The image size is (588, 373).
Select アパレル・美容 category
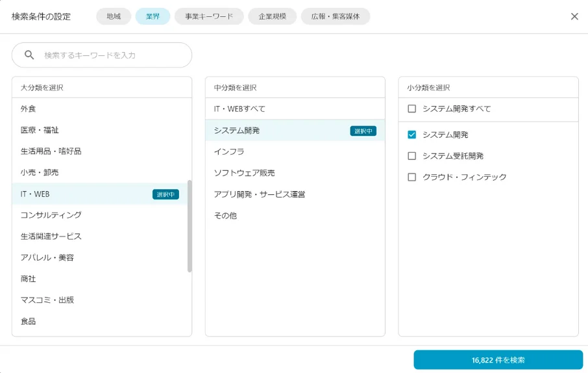click(100, 258)
